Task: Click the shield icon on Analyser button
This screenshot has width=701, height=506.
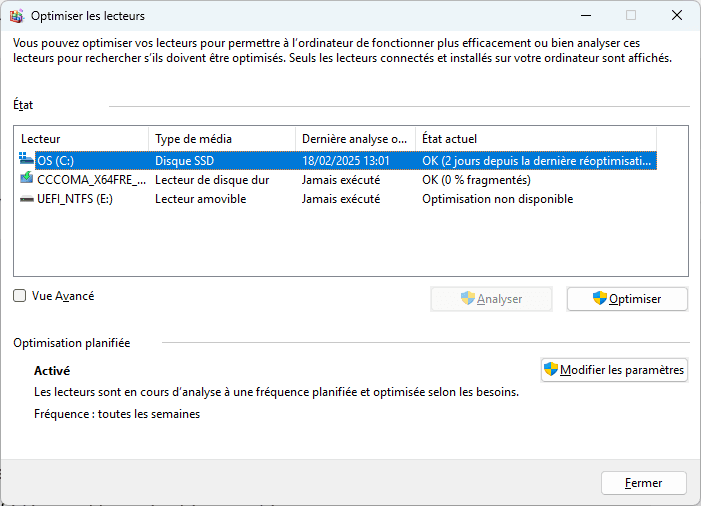Action: (468, 298)
